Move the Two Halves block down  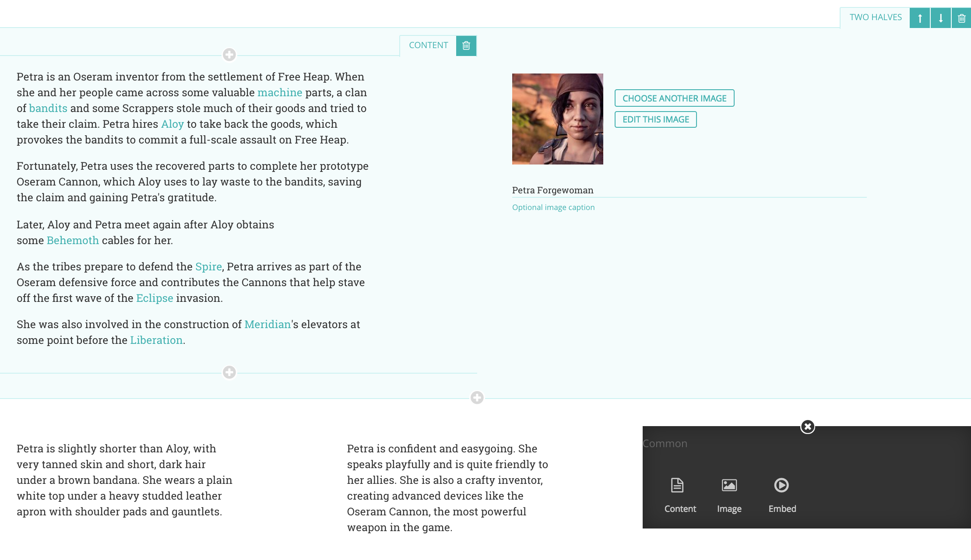pyautogui.click(x=941, y=18)
